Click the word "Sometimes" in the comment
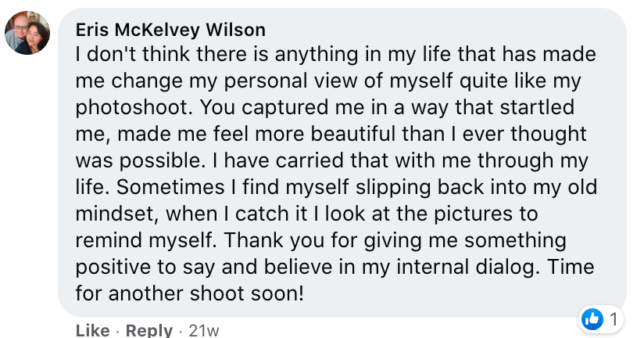This screenshot has height=338, width=644. click(170, 188)
